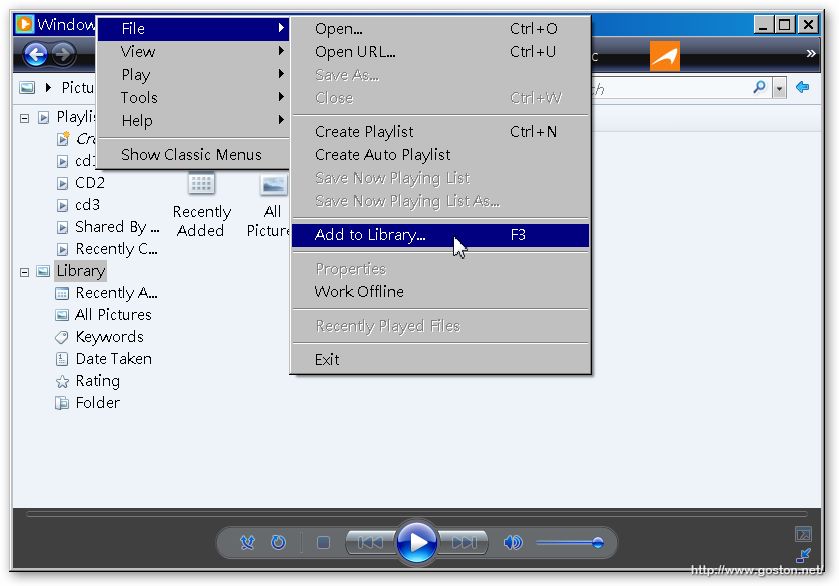
Task: Click the Next track button
Action: point(463,543)
